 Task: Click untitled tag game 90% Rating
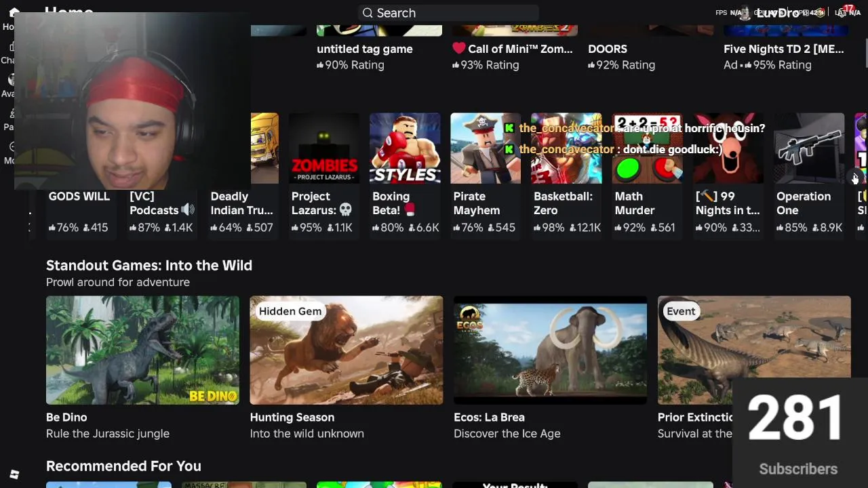click(351, 65)
